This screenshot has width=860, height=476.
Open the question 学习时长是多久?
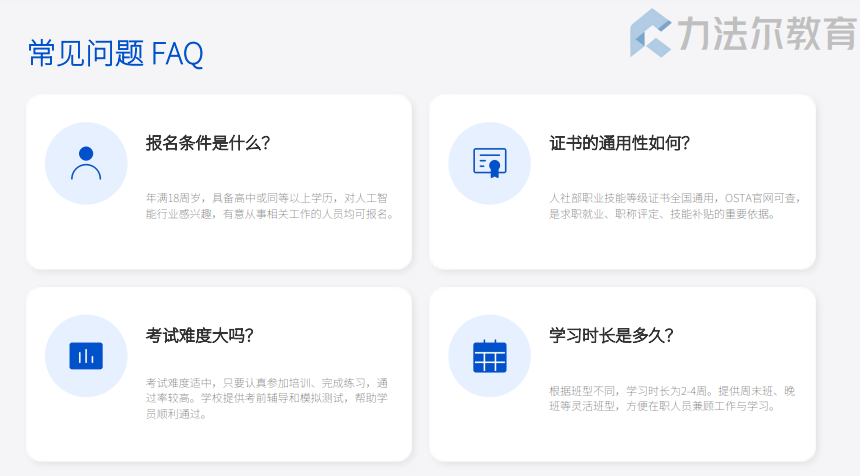(611, 336)
